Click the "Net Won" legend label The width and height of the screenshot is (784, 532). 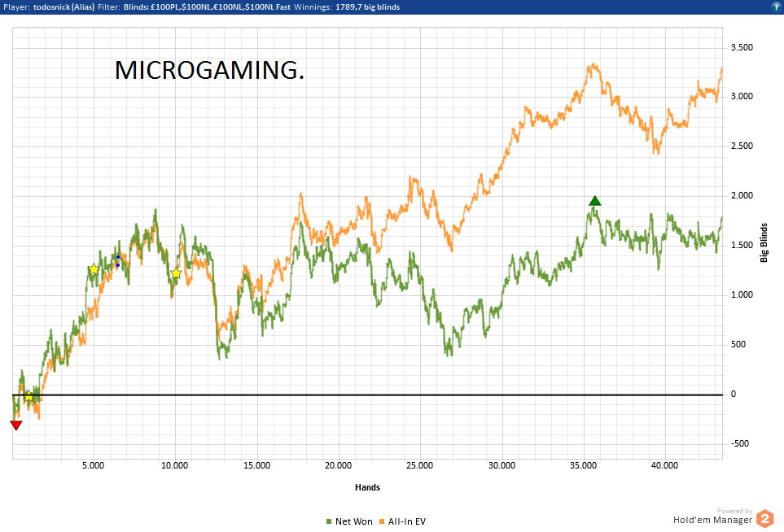pyautogui.click(x=354, y=521)
